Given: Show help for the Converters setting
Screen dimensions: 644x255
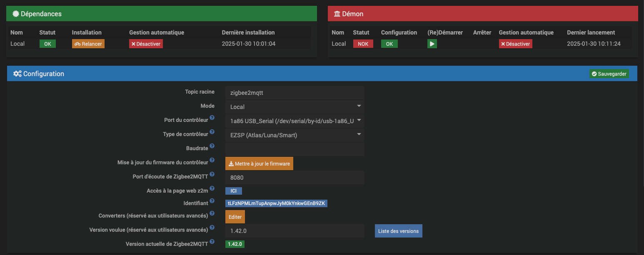Looking at the screenshot, I should pyautogui.click(x=212, y=214).
